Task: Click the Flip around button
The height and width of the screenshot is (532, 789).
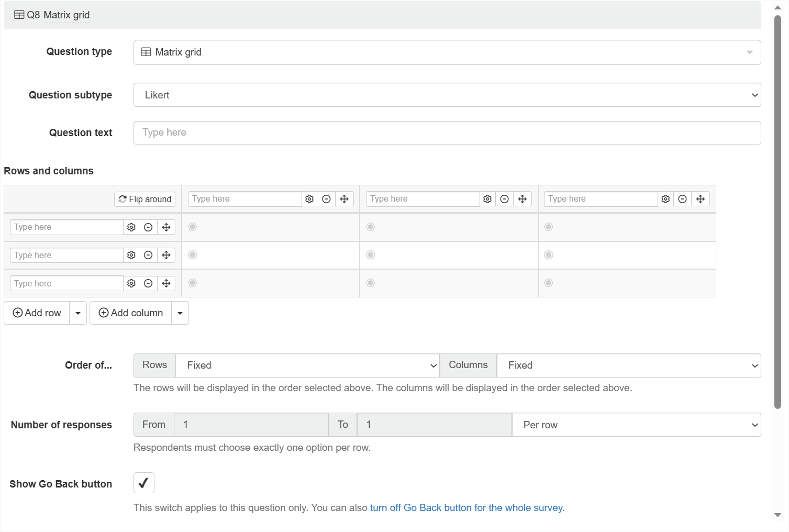Action: tap(145, 199)
